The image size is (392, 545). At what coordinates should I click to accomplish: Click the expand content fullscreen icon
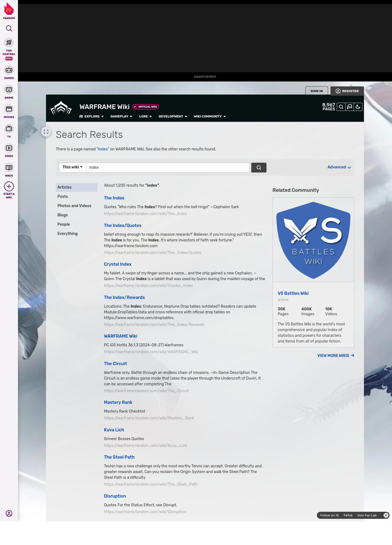[x=46, y=132]
